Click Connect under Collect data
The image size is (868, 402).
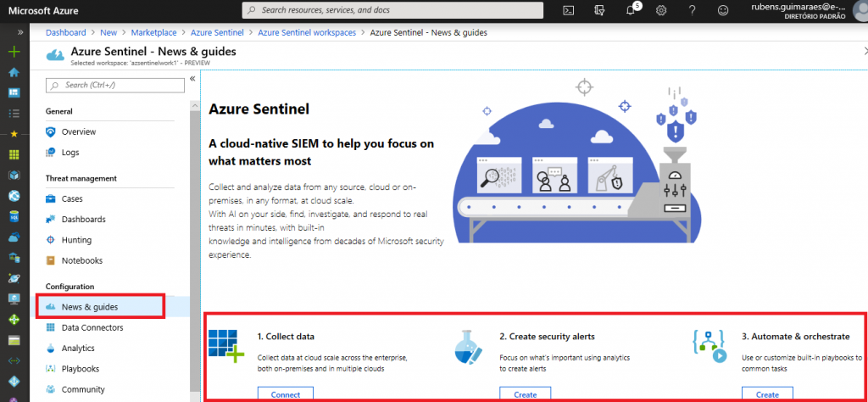pos(285,394)
